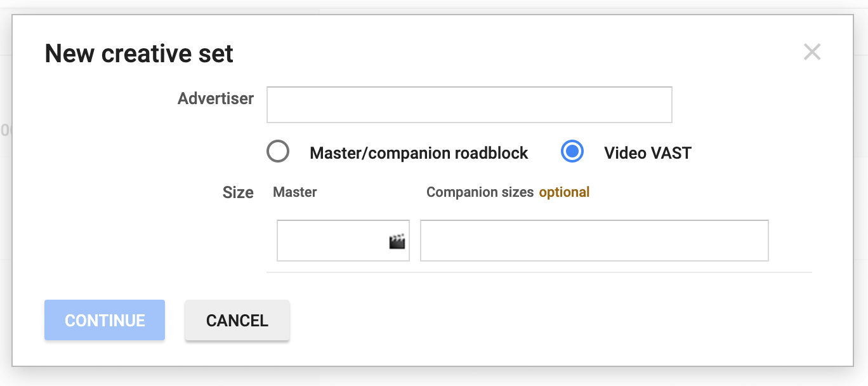
Task: Click the Advertiser input field
Action: 470,104
